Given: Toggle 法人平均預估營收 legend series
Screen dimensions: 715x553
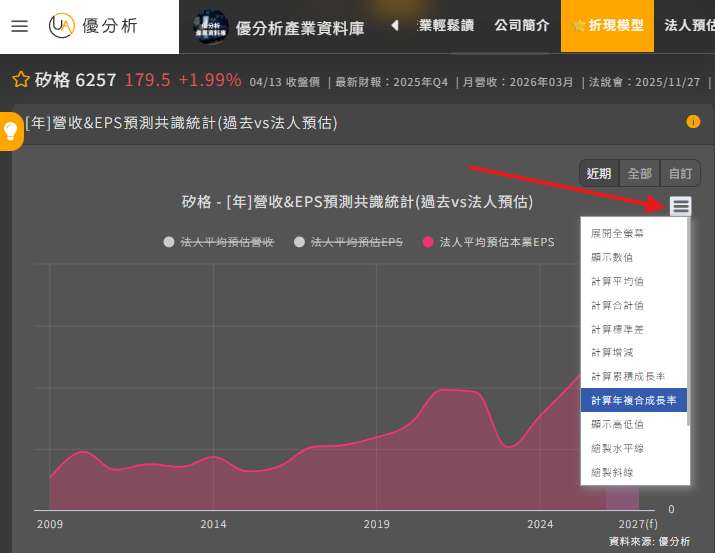Looking at the screenshot, I should coord(218,242).
